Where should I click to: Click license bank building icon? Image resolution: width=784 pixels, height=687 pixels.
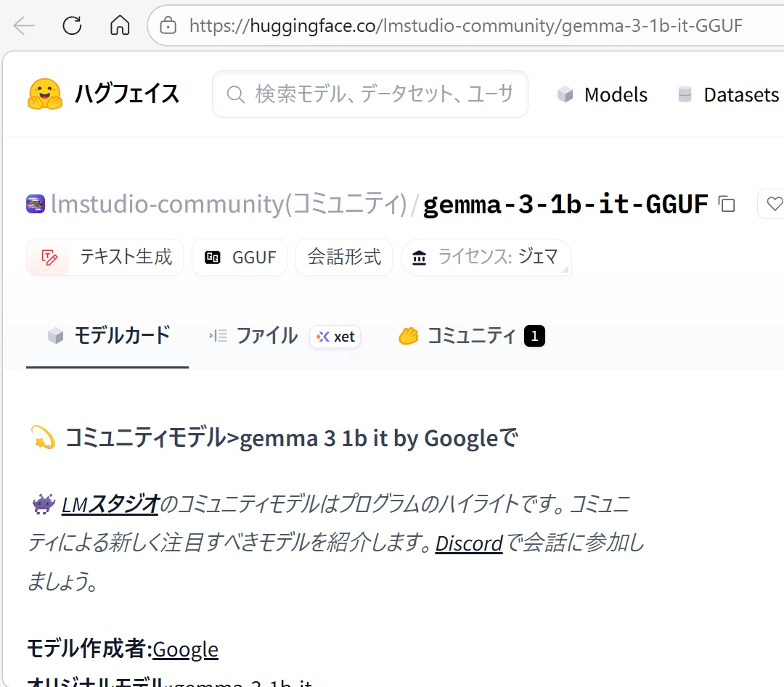pyautogui.click(x=419, y=258)
